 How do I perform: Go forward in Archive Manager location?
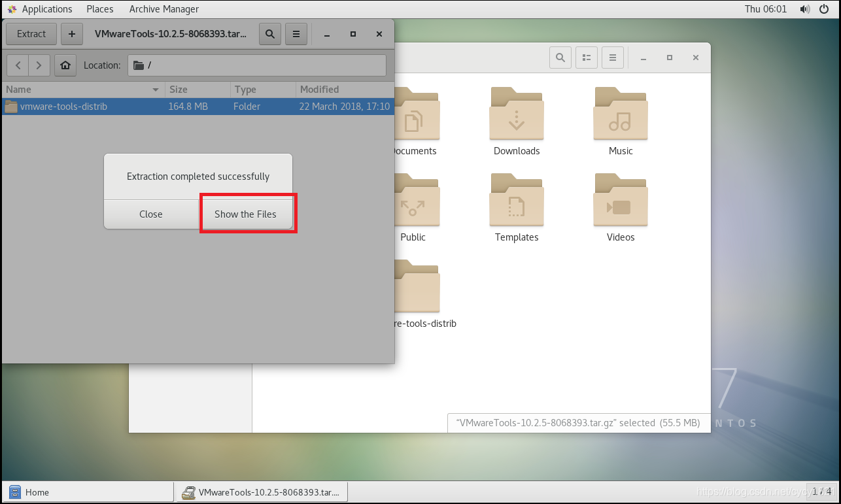click(39, 65)
